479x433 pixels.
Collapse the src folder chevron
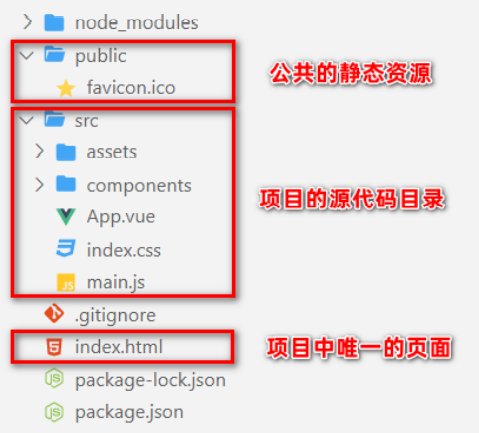click(27, 120)
